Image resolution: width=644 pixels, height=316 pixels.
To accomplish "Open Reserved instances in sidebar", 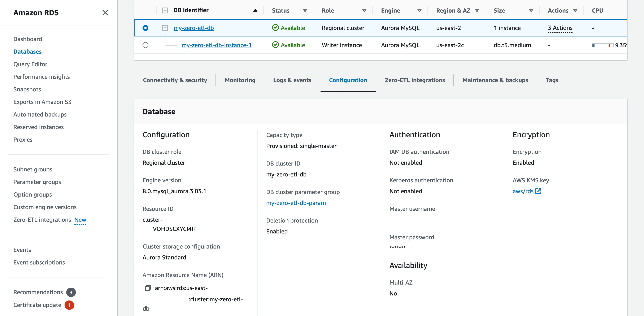I will pos(39,127).
